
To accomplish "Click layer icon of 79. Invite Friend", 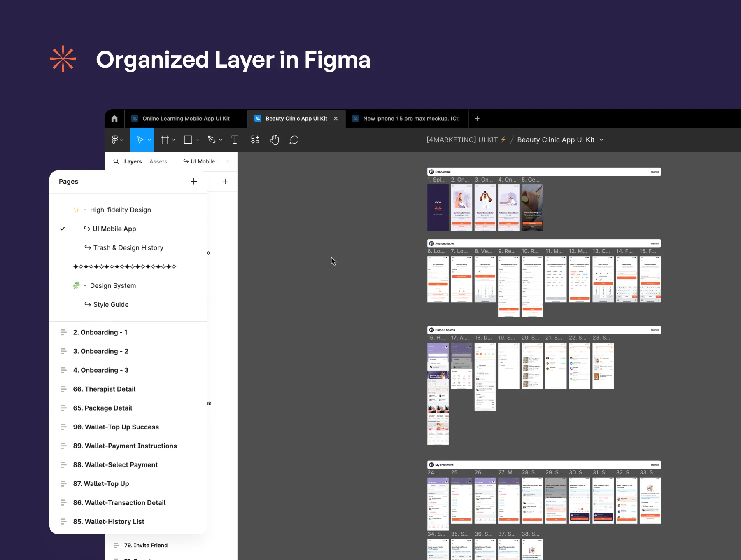I will pos(116,545).
